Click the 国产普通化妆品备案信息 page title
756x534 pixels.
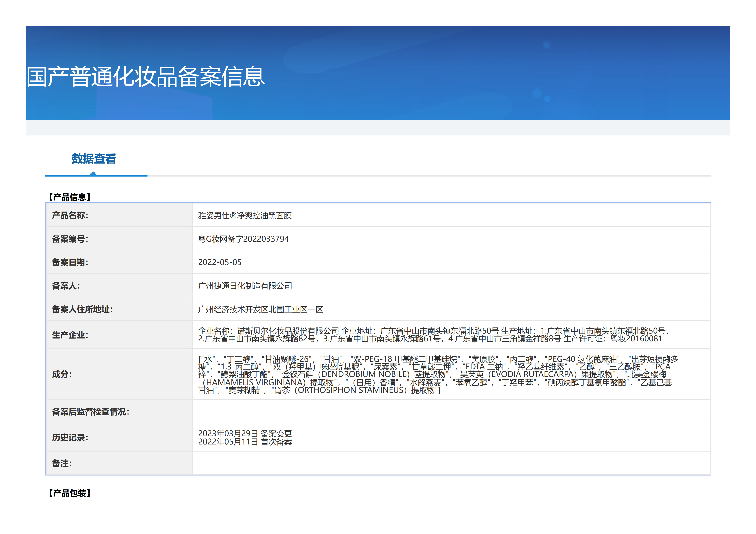click(146, 77)
